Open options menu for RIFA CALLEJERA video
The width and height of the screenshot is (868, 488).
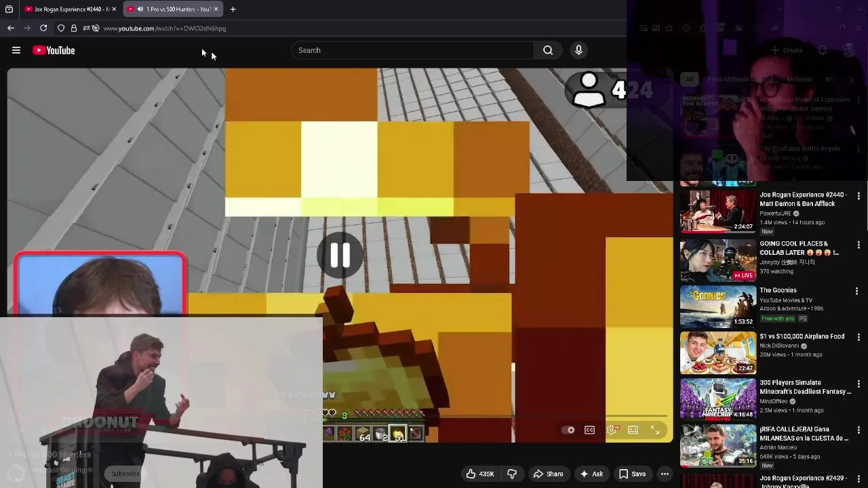point(859,430)
